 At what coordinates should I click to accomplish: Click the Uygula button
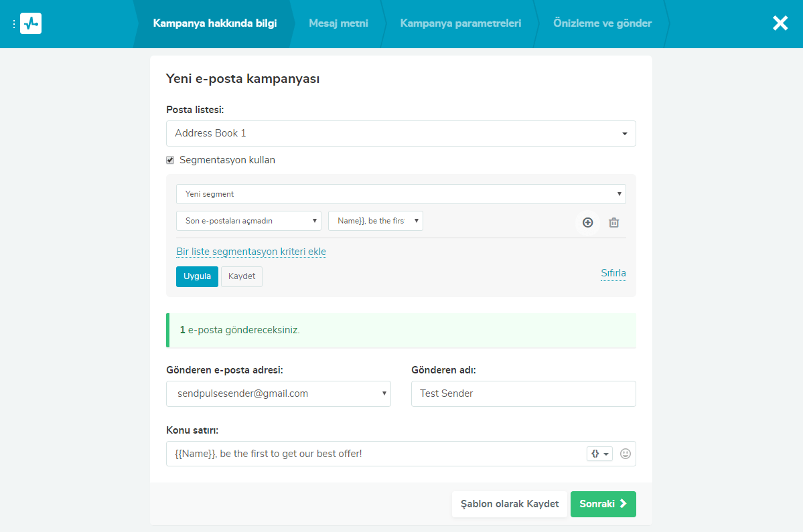(x=197, y=276)
